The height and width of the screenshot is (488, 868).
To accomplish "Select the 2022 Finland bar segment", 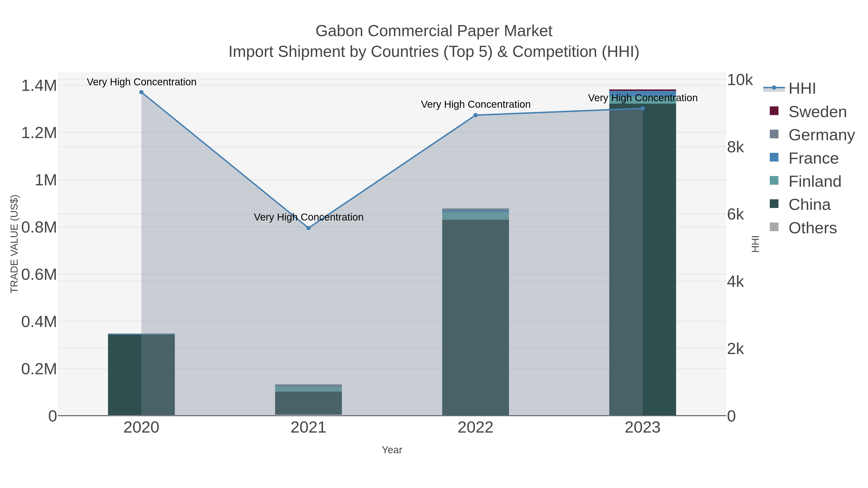I will tap(475, 216).
